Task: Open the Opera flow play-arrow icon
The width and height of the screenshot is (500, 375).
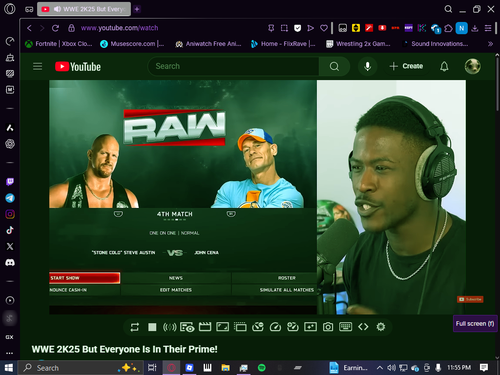Action: pos(310,28)
